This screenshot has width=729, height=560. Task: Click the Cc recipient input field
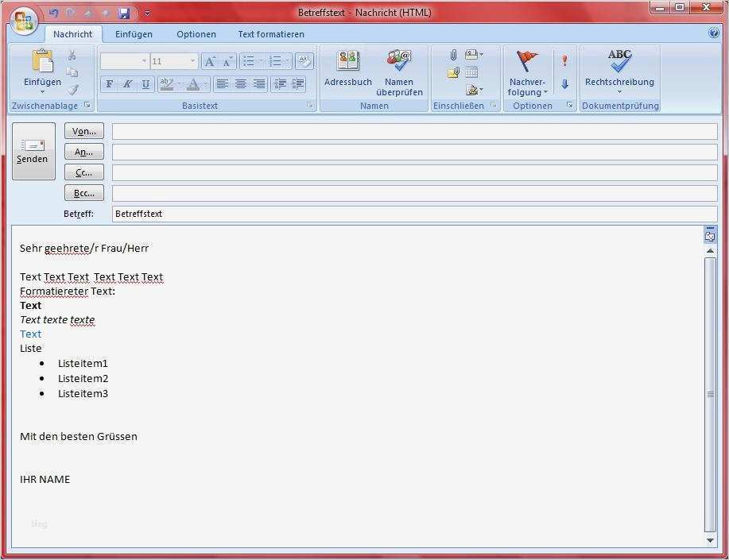pyautogui.click(x=414, y=172)
